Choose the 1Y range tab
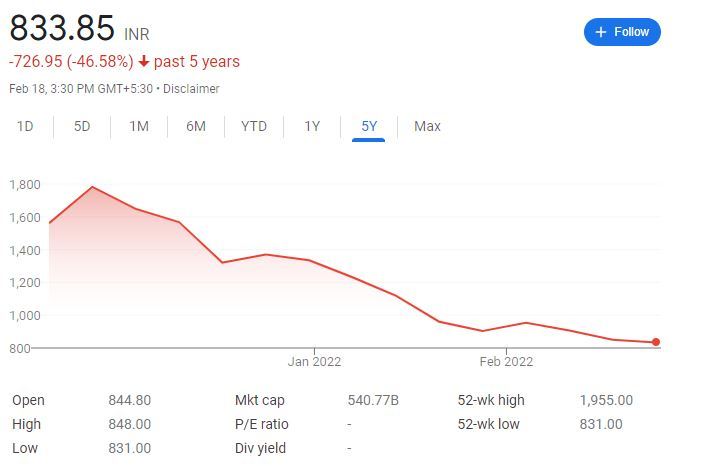Image resolution: width=723 pixels, height=466 pixels. 312,126
